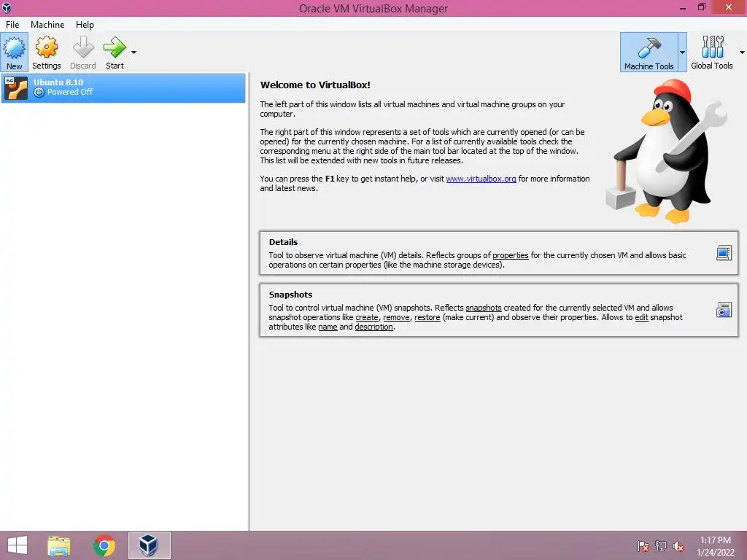This screenshot has width=747, height=560.
Task: Follow the snapshots link in Snapshots description
Action: click(x=483, y=308)
